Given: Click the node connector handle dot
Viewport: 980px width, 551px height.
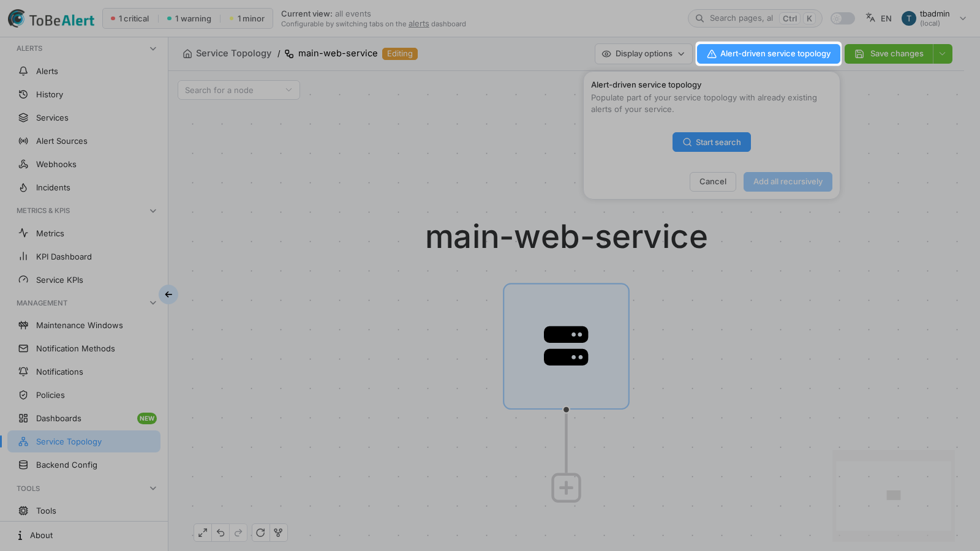Looking at the screenshot, I should coord(566,410).
